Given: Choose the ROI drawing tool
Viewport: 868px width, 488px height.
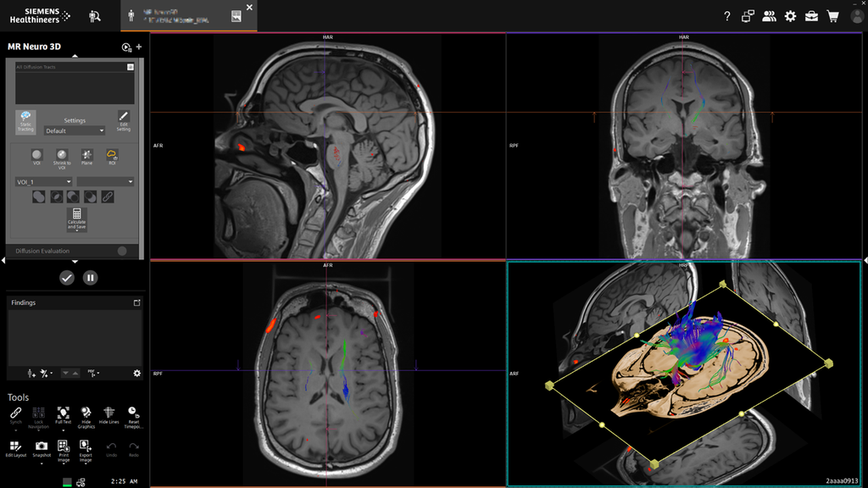Looking at the screenshot, I should pyautogui.click(x=111, y=155).
